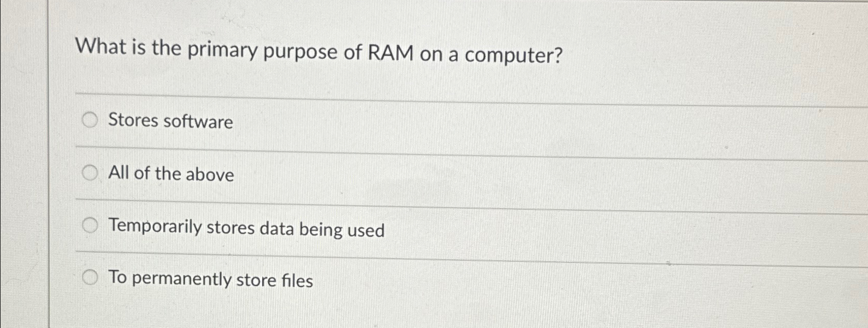This screenshot has height=328, width=868.
Task: Click the 'Temporarily stores data being used' text
Action: [x=246, y=229]
